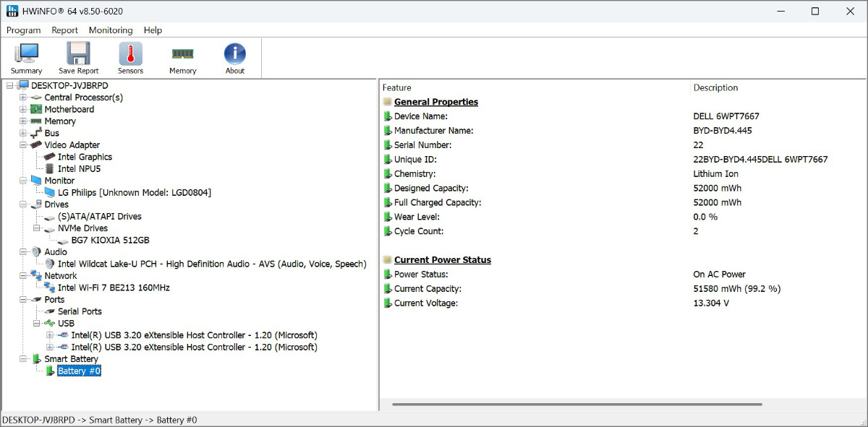This screenshot has width=868, height=427.
Task: Click the General Properties section heading
Action: [435, 102]
